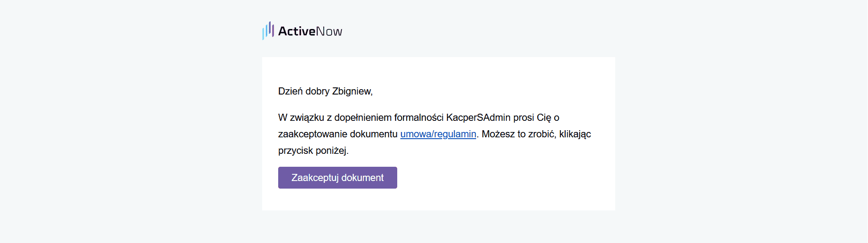
Task: Click the phrase 'zaakceptowanie dokumentu'
Action: [337, 134]
